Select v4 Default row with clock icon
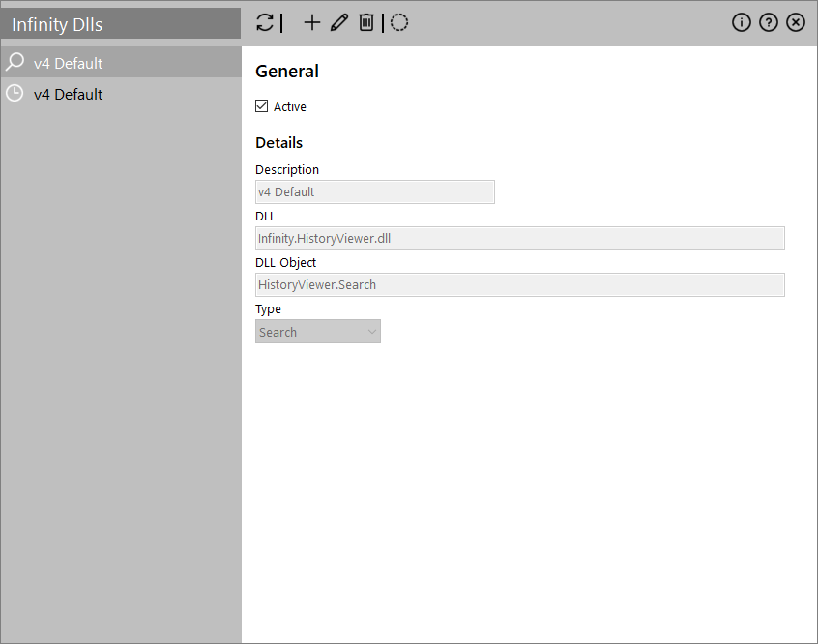Image resolution: width=818 pixels, height=644 pixels. tap(121, 94)
